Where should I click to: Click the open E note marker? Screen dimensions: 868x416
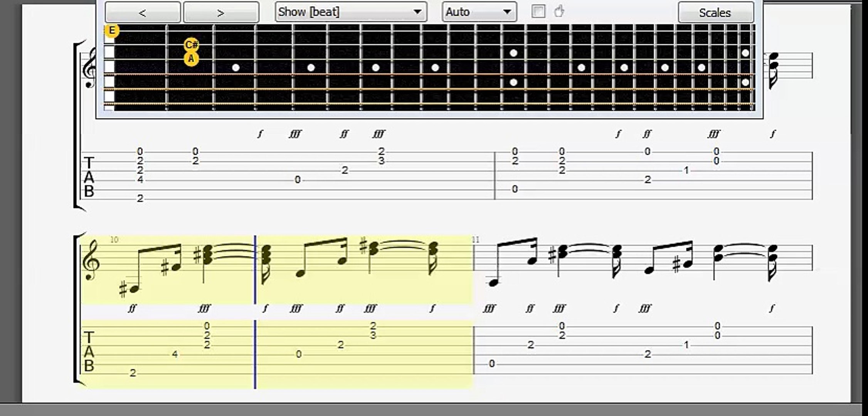(x=112, y=30)
